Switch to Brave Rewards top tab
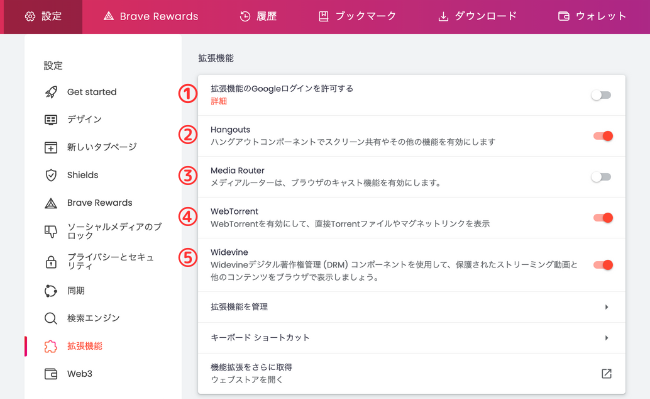This screenshot has width=650, height=399. [151, 17]
